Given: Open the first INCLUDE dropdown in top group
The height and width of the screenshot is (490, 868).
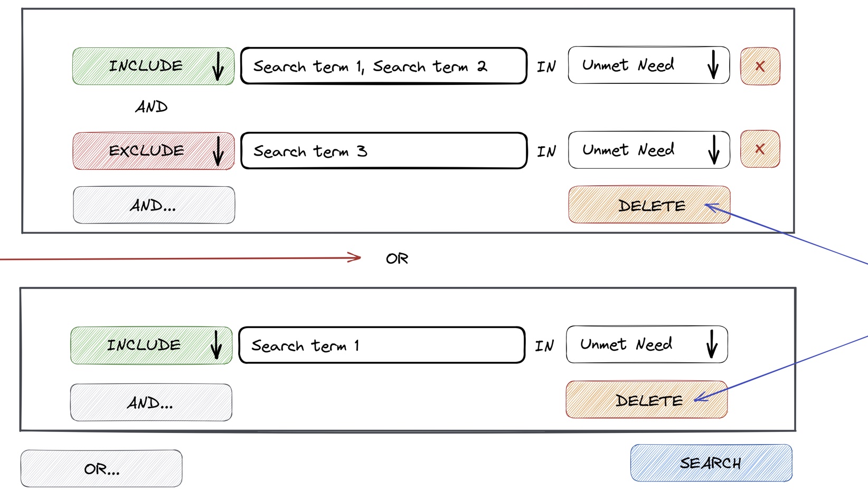Looking at the screenshot, I should tap(153, 66).
